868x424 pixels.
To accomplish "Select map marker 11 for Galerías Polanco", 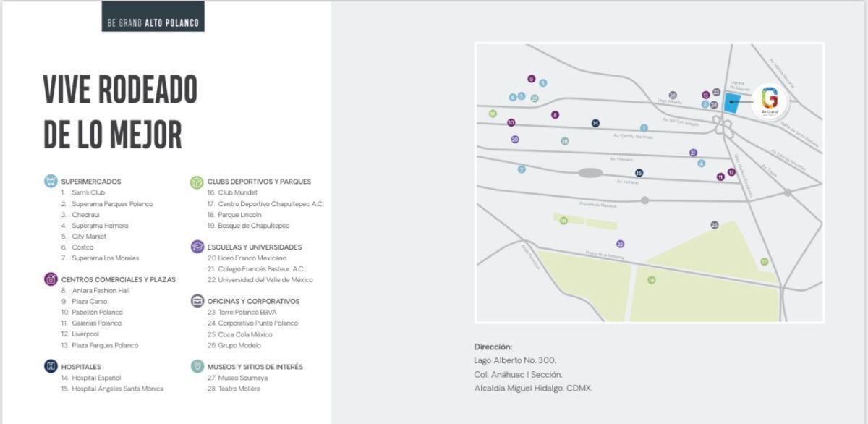I will pos(720,177).
